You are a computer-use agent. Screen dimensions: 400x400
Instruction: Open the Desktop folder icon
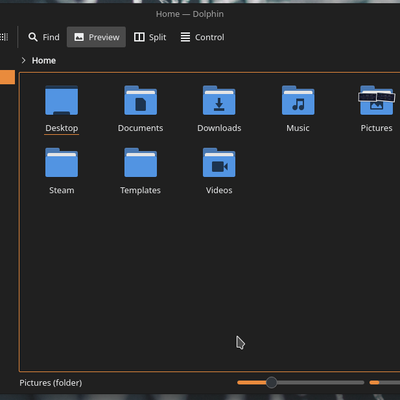pos(62,100)
